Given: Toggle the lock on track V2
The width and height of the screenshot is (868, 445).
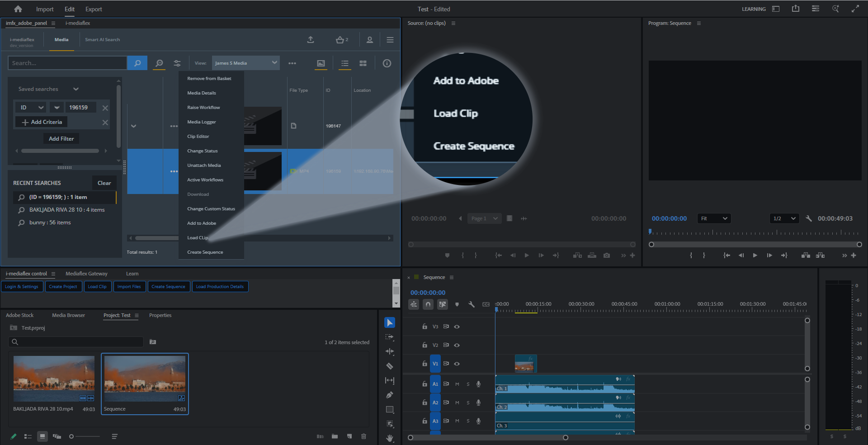Looking at the screenshot, I should (x=425, y=345).
